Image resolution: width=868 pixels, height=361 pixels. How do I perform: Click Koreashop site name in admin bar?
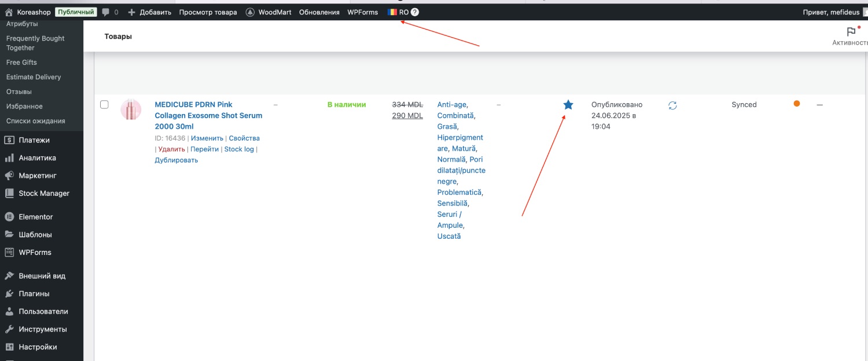[34, 12]
